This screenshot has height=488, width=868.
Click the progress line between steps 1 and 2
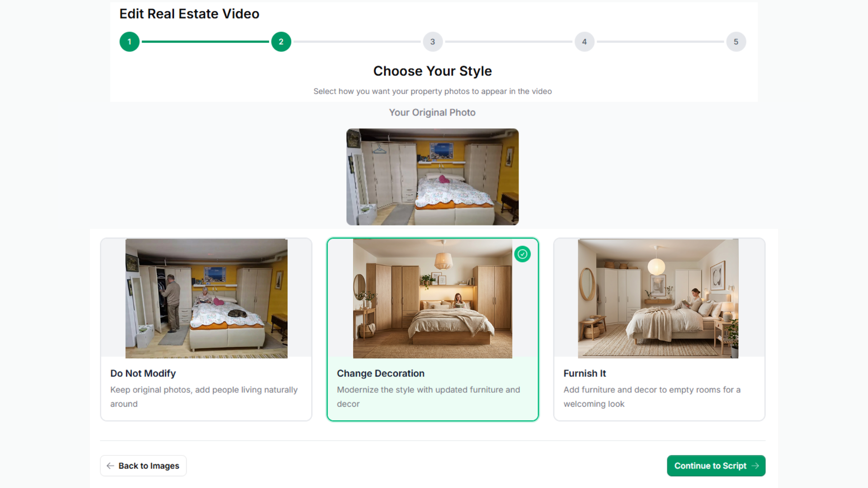205,42
